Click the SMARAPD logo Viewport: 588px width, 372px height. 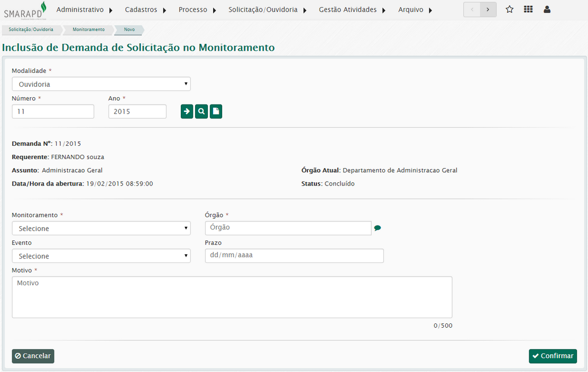click(x=25, y=10)
